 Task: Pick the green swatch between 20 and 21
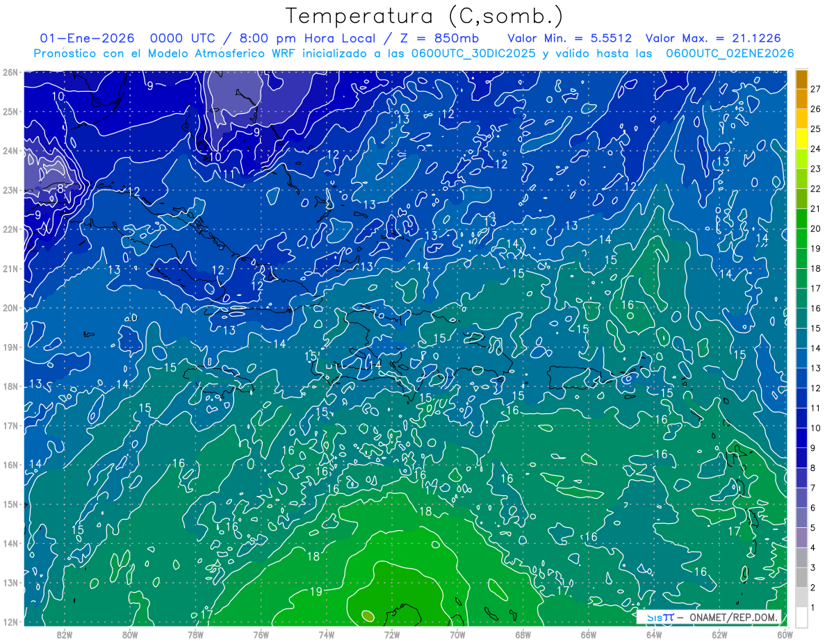801,219
